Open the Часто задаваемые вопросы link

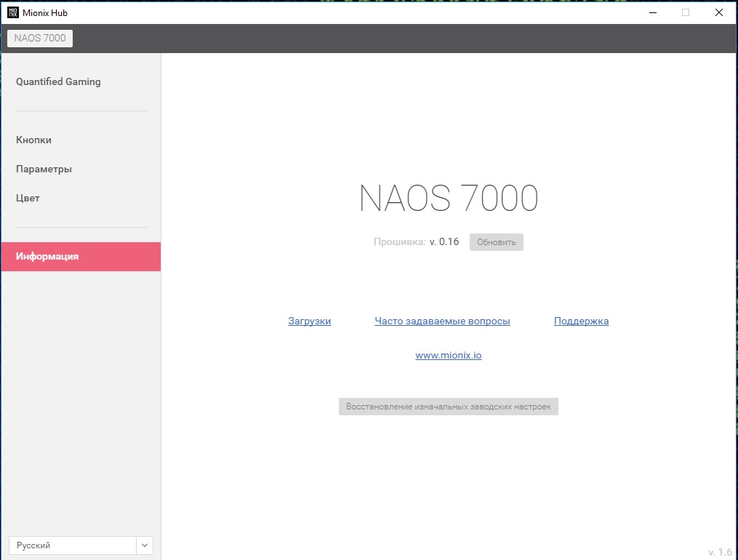pyautogui.click(x=442, y=321)
